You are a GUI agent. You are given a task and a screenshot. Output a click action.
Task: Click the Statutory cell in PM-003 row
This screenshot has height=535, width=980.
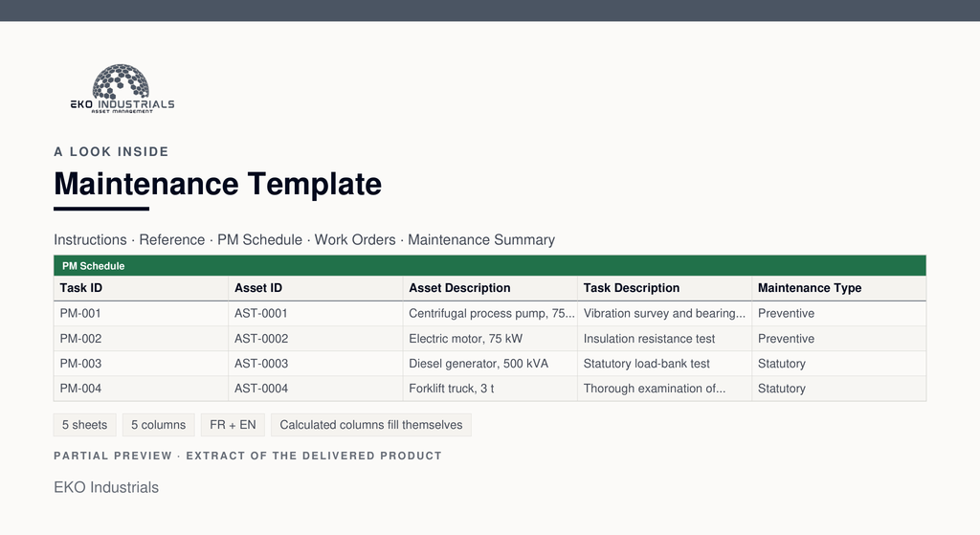838,364
